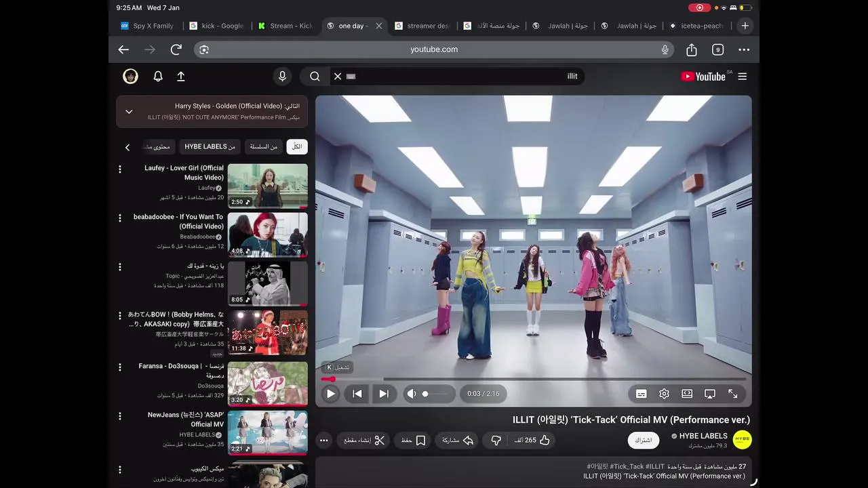
Task: Mute the video volume
Action: point(411,394)
